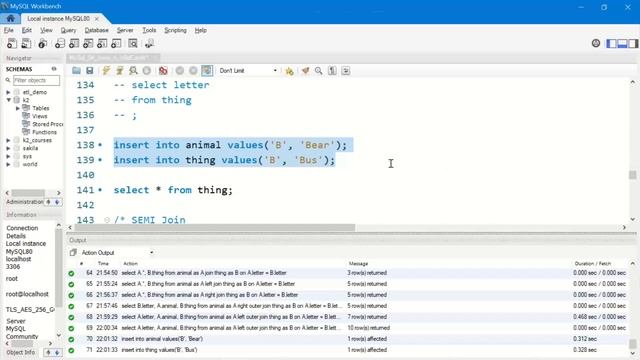Image resolution: width=640 pixels, height=360 pixels.
Task: Toggle word wrap icon
Action: point(346,71)
